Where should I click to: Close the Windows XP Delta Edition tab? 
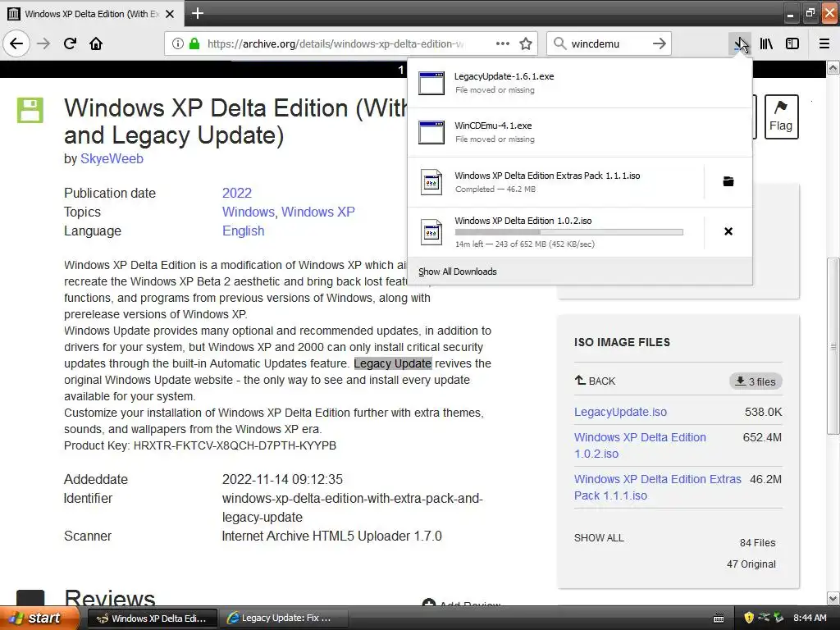tap(170, 14)
